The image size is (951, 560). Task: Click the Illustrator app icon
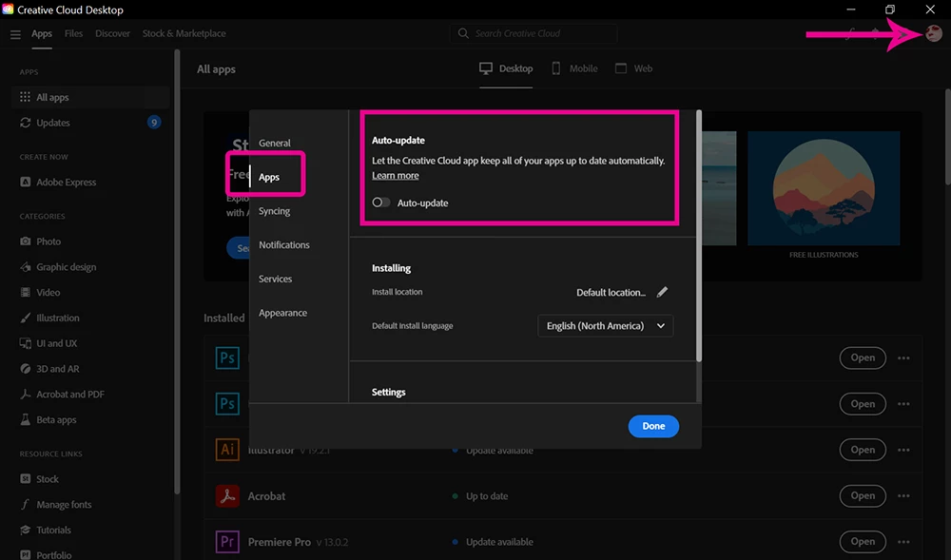(227, 450)
